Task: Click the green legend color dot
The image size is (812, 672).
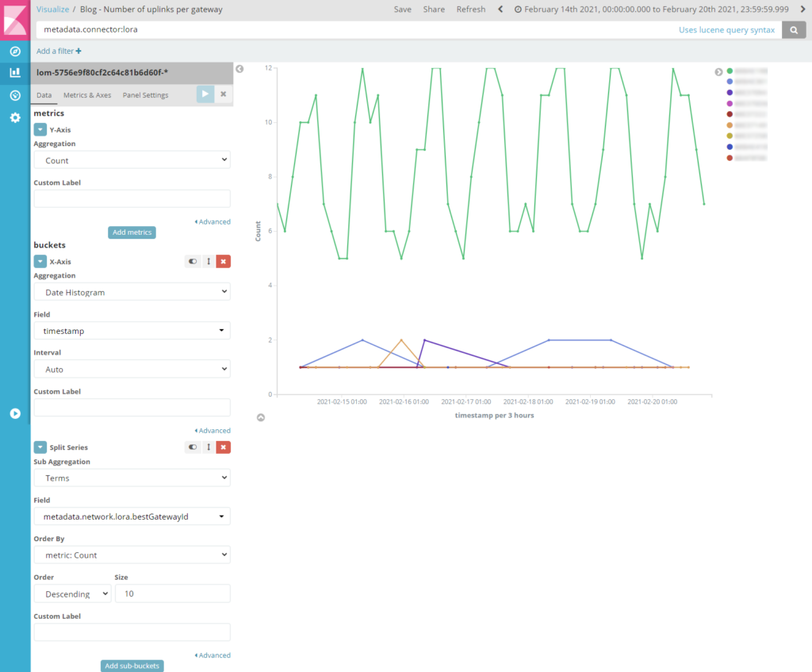Action: click(730, 71)
